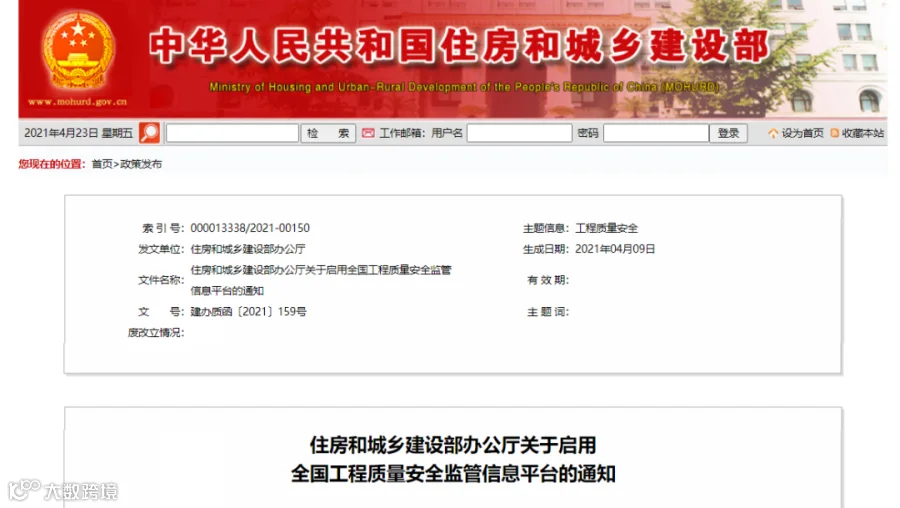Screen dimensions: 900x508
Task: Click the 主题词 label
Action: tap(548, 312)
